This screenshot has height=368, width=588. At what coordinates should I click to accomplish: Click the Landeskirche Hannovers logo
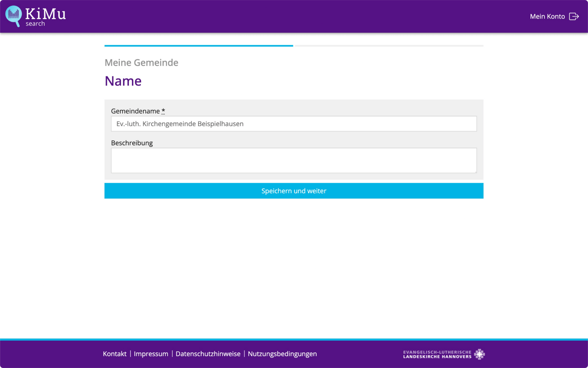tap(444, 354)
